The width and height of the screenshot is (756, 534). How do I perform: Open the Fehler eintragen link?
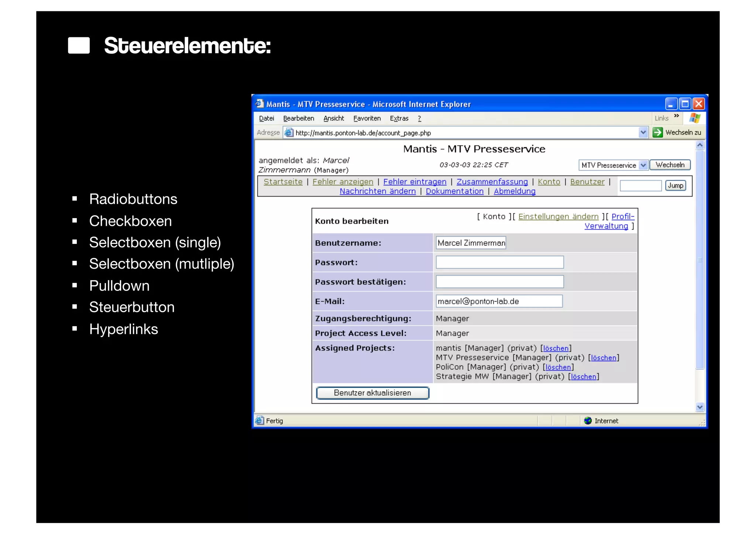[x=415, y=182]
